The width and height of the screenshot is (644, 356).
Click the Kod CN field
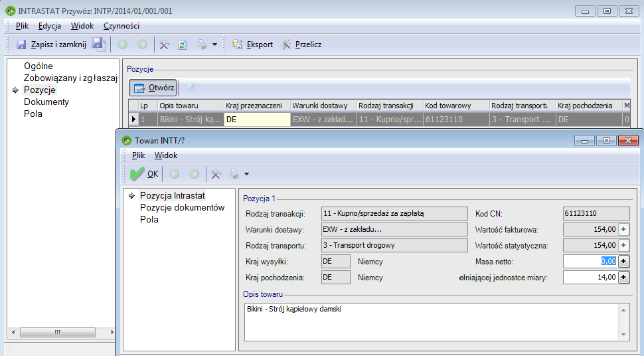pyautogui.click(x=596, y=213)
